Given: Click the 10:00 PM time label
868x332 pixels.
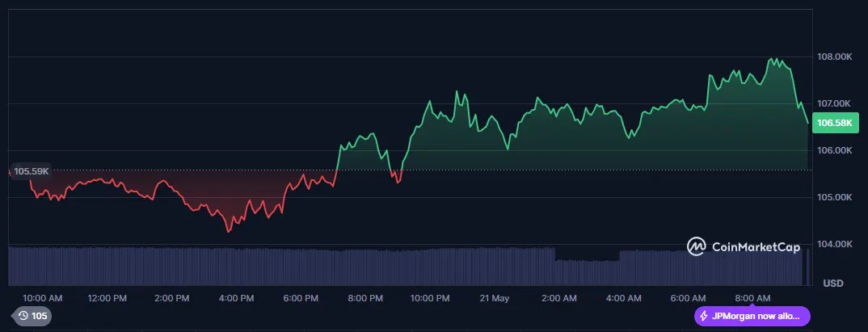Looking at the screenshot, I should [x=430, y=298].
